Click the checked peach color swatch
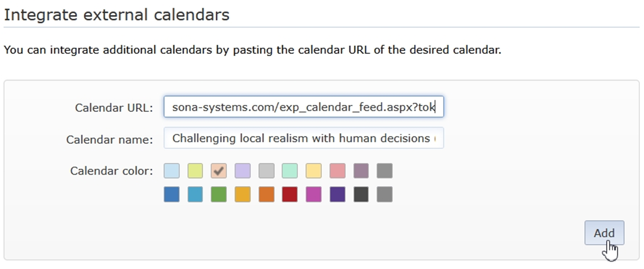Screen dimensions: 644x269 pyautogui.click(x=219, y=171)
